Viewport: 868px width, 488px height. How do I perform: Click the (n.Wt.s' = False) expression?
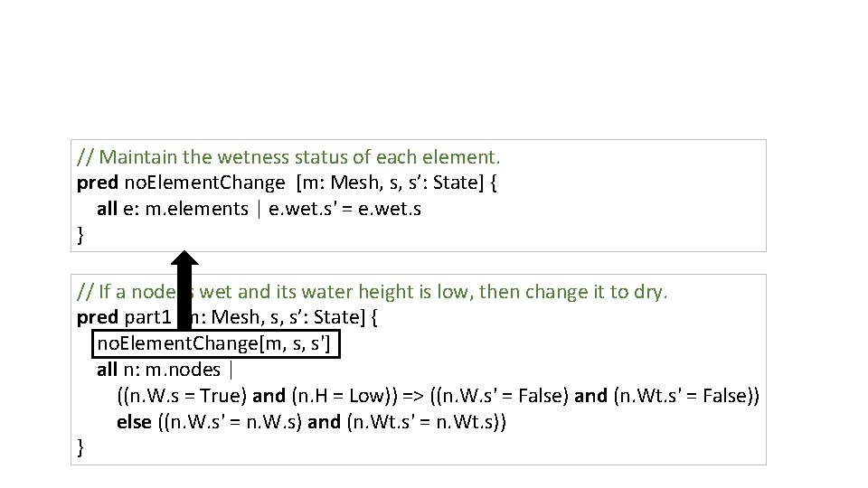click(686, 396)
